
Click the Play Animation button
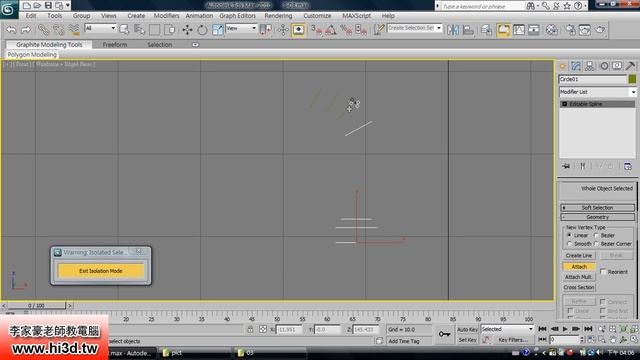coord(565,329)
